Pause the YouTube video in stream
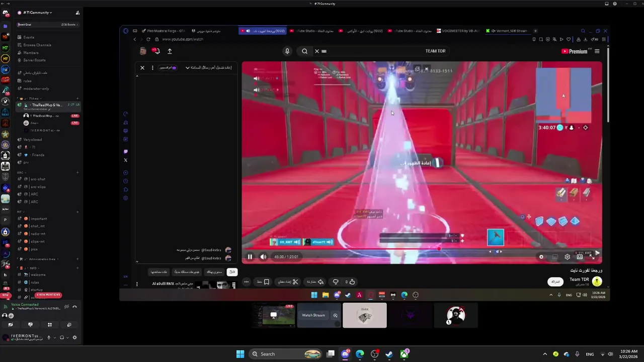The height and width of the screenshot is (362, 644). (250, 257)
